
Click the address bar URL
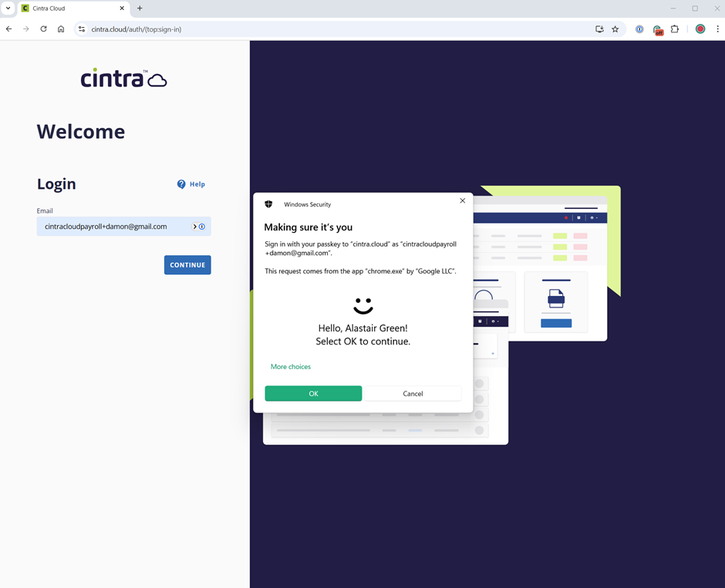point(137,29)
